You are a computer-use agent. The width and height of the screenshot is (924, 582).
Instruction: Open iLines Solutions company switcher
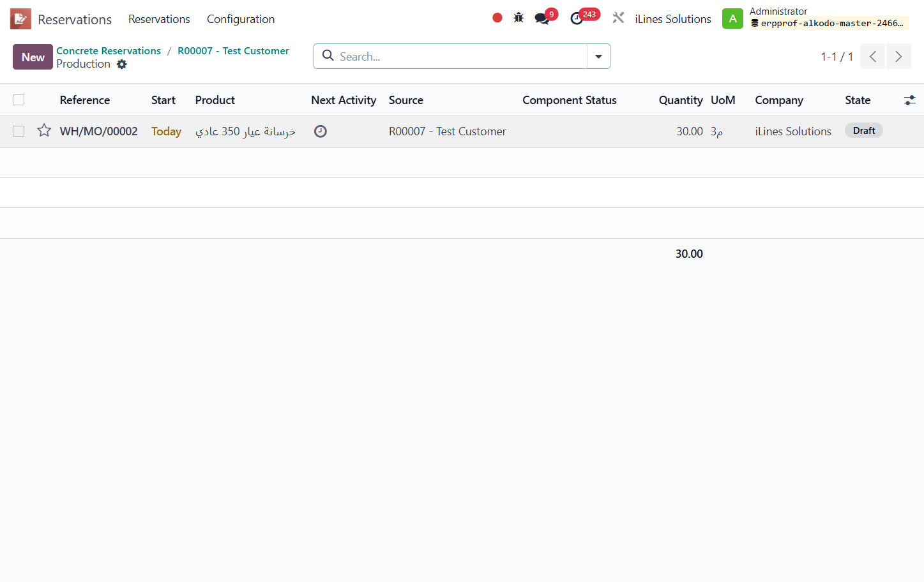click(x=673, y=19)
